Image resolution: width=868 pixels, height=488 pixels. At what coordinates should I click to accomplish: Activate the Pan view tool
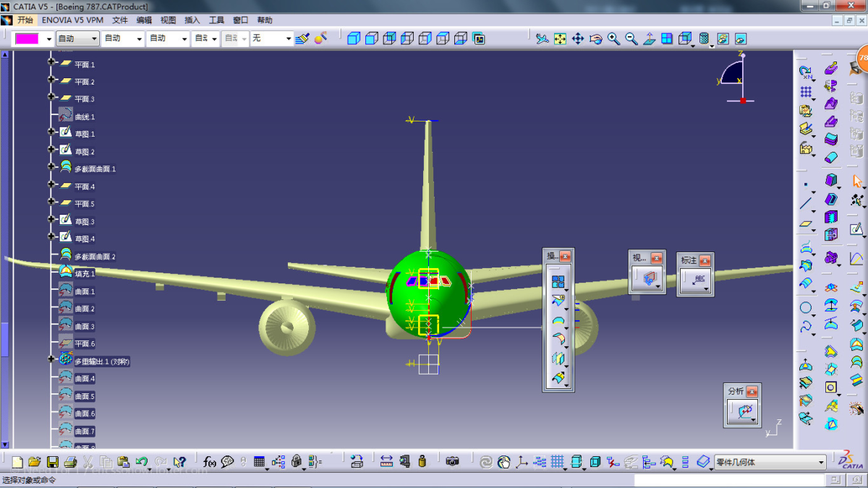(578, 39)
